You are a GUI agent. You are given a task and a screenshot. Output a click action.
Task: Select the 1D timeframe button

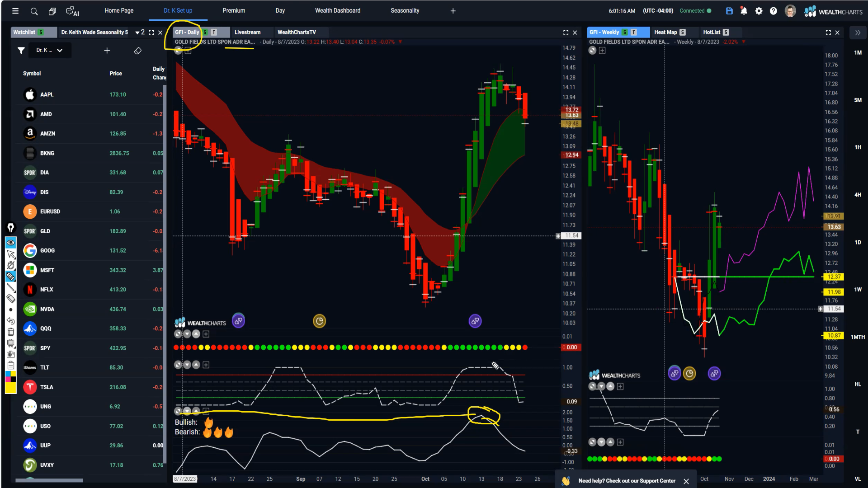pyautogui.click(x=858, y=242)
